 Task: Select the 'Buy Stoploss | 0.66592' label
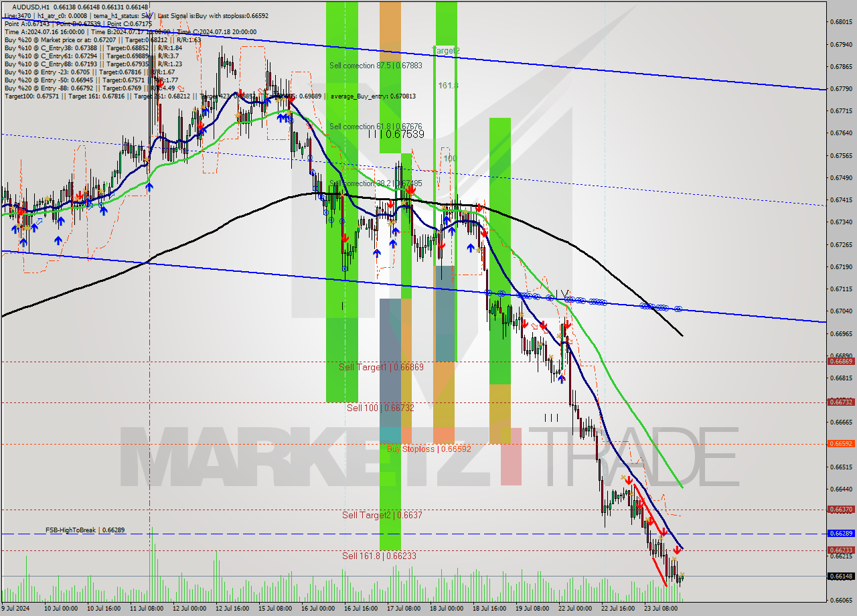(429, 449)
